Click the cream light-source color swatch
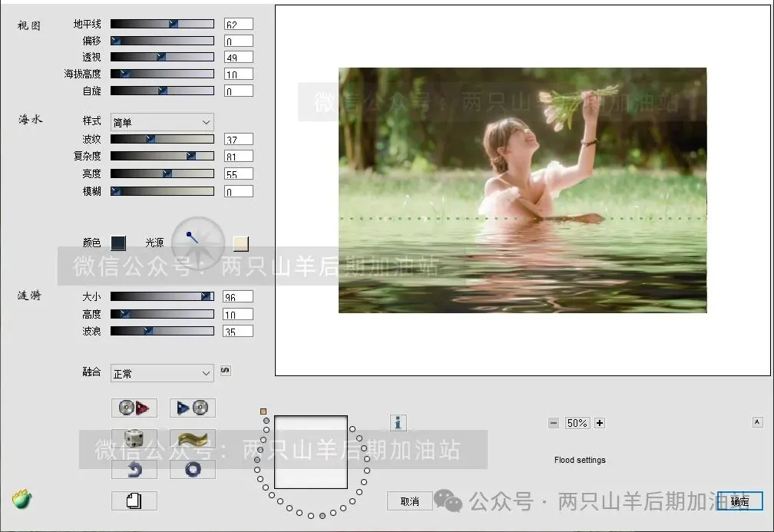Screen dimensions: 774x532 pyautogui.click(x=241, y=243)
